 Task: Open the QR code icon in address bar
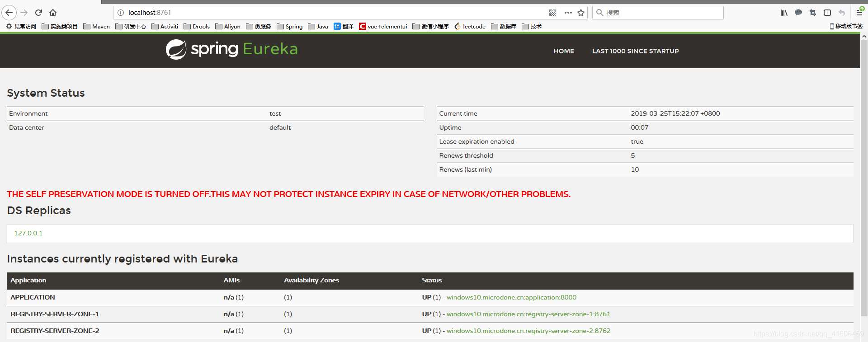tap(552, 13)
